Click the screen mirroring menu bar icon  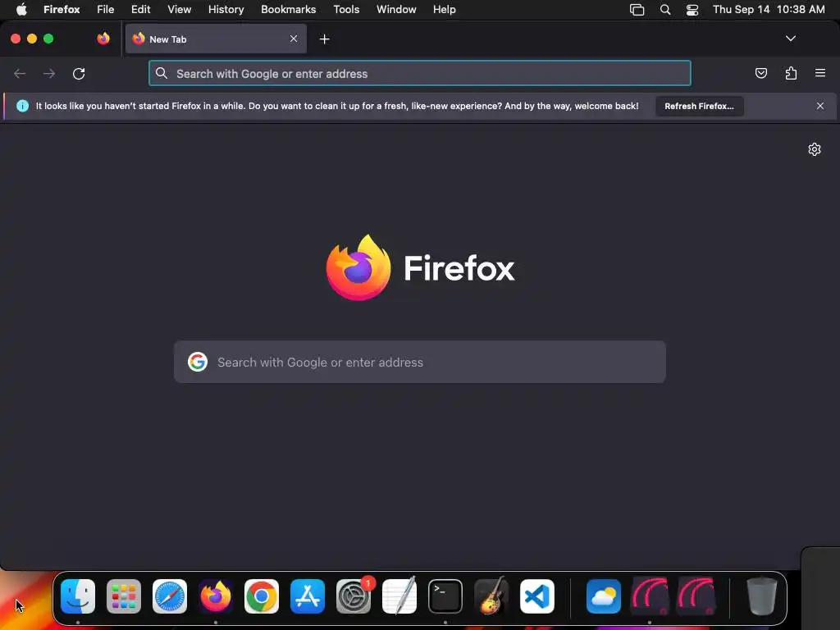(x=637, y=10)
